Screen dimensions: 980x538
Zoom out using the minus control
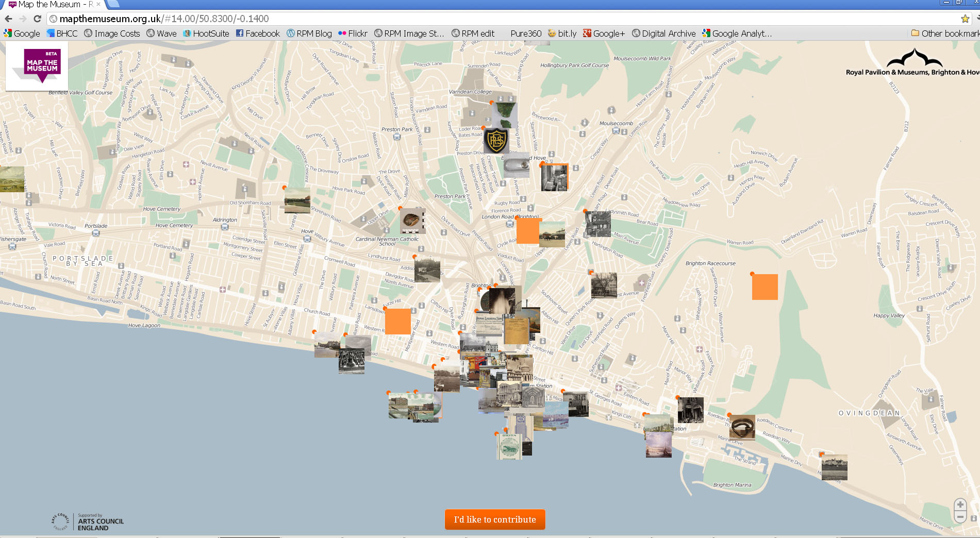(x=960, y=516)
